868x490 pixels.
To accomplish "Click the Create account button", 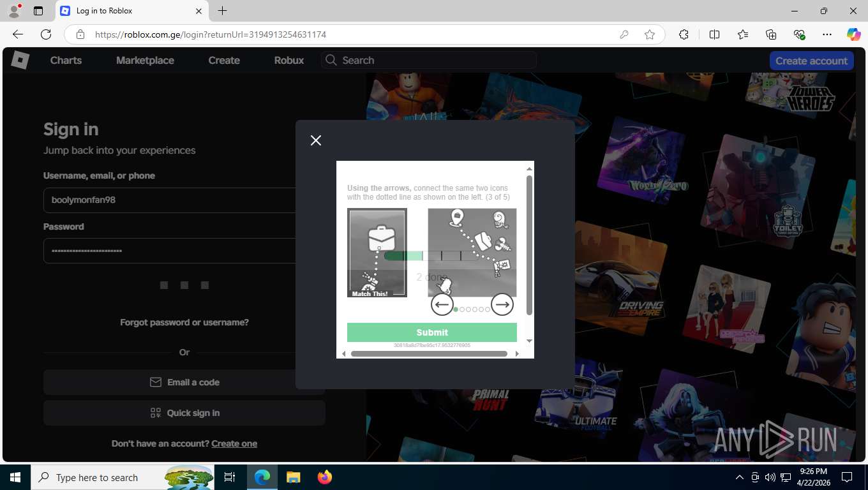I will 811,61.
